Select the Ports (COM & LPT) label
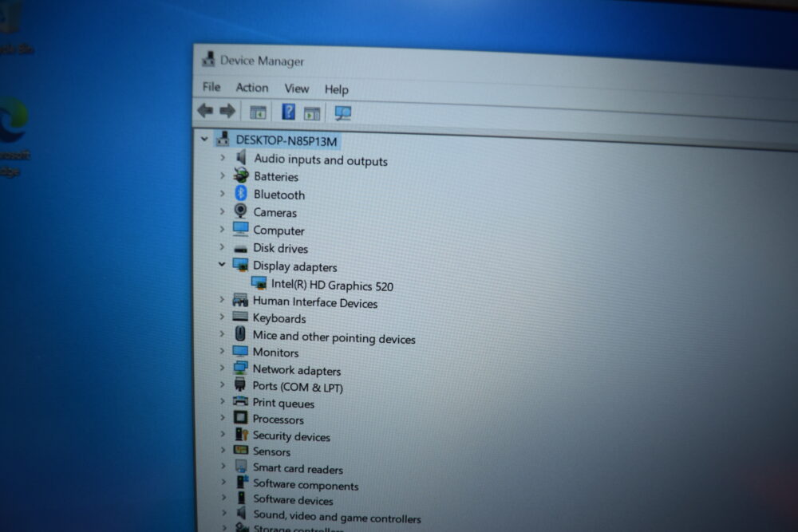 (298, 387)
